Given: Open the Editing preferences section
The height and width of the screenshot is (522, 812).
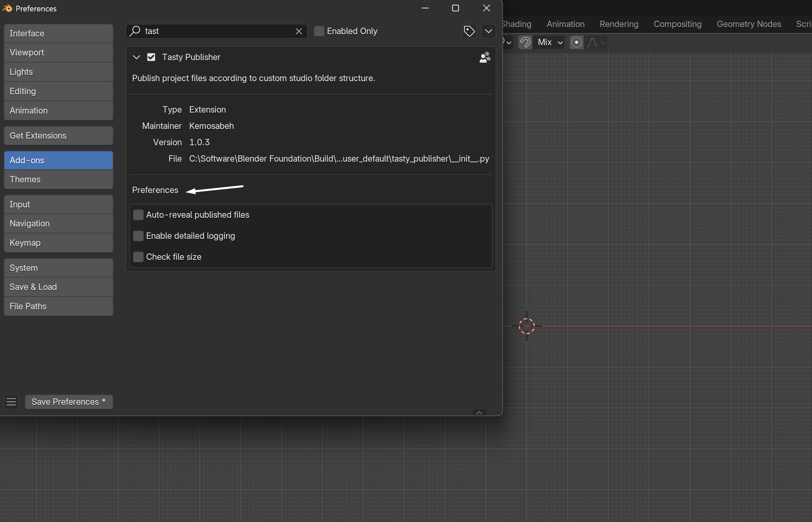Looking at the screenshot, I should (58, 91).
